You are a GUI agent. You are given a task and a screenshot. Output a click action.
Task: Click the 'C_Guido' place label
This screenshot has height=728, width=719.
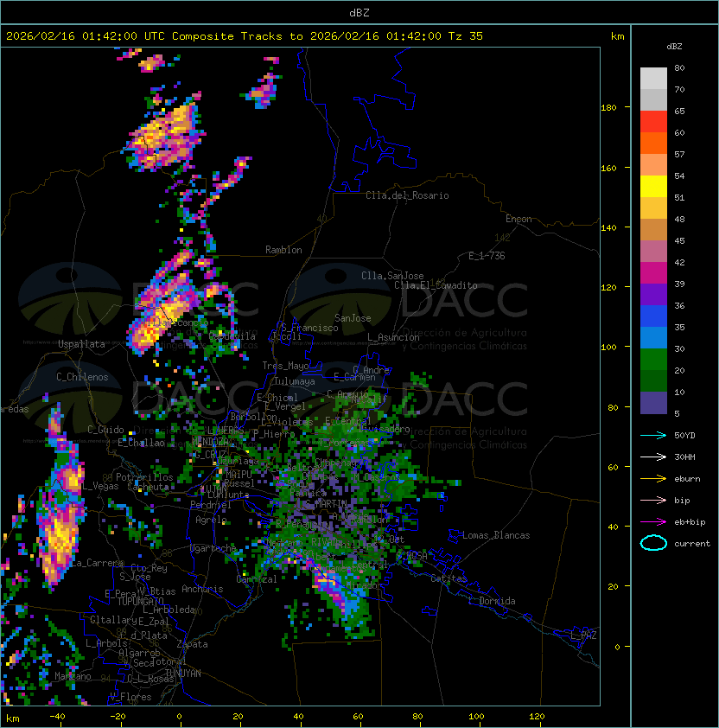[x=105, y=430]
